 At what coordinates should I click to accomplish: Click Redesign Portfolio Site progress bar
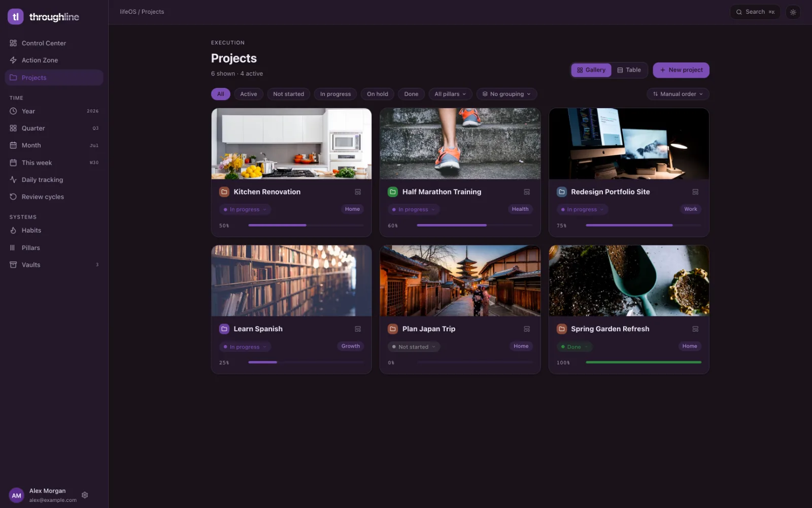(x=644, y=225)
